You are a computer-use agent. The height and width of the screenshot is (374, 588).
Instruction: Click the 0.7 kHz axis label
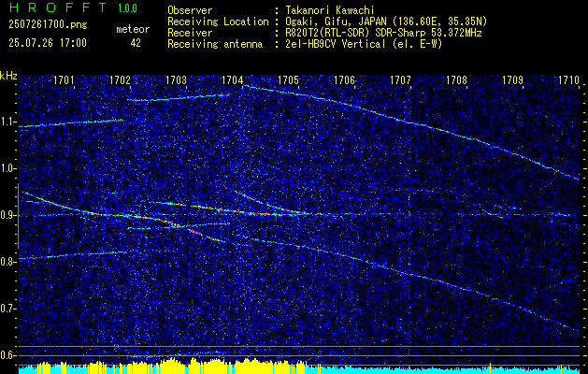click(8, 309)
